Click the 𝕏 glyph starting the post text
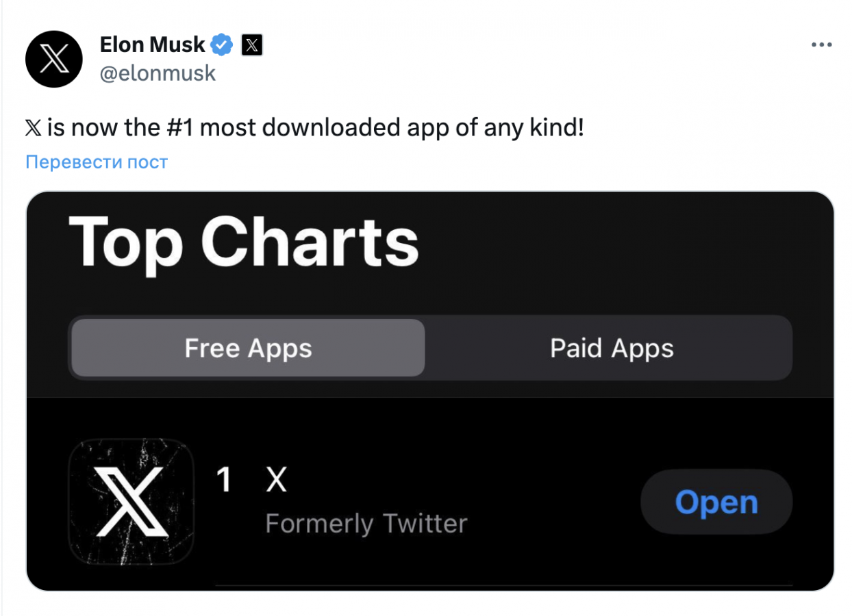This screenshot has height=616, width=852. [x=33, y=128]
